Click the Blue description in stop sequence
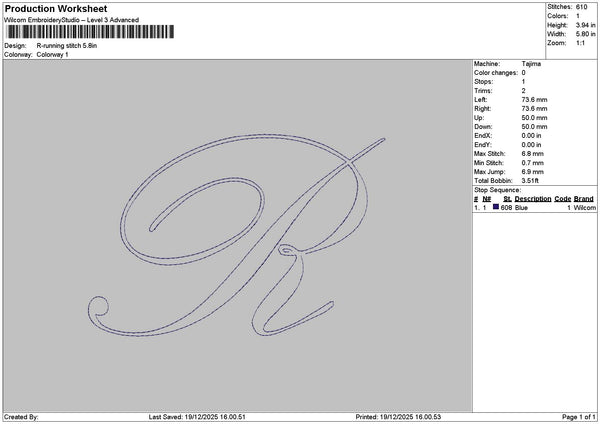 coord(521,208)
